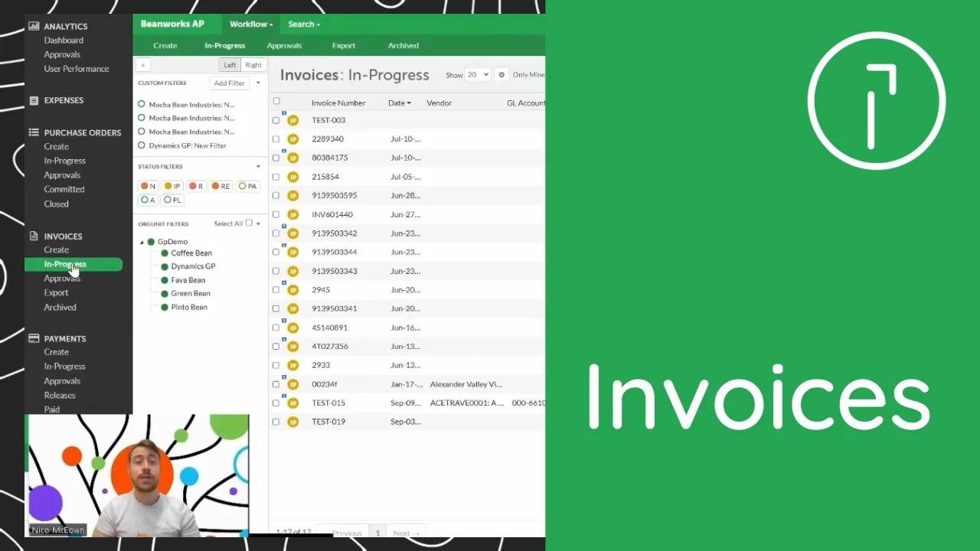
Task: Tick the select-all checkbox in table header
Action: coord(276,101)
